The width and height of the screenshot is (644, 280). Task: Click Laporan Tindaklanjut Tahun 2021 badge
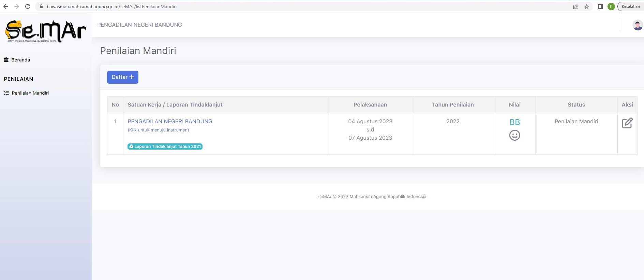point(165,146)
